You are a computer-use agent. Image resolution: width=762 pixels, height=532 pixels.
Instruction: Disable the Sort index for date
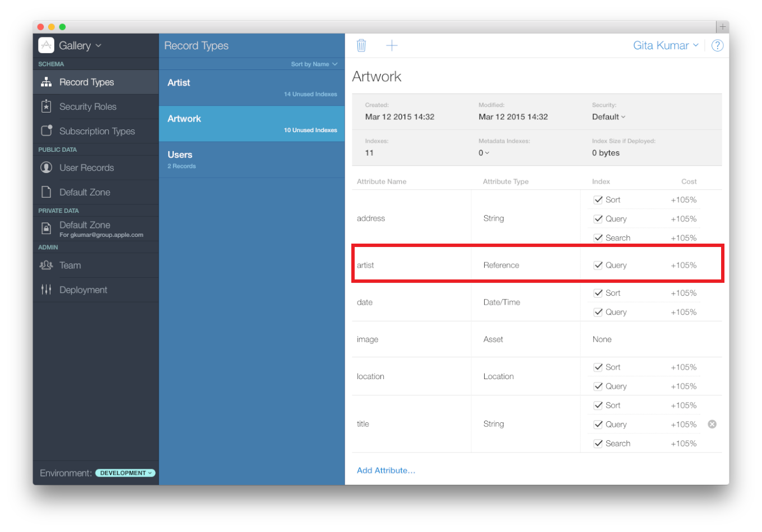(x=598, y=293)
